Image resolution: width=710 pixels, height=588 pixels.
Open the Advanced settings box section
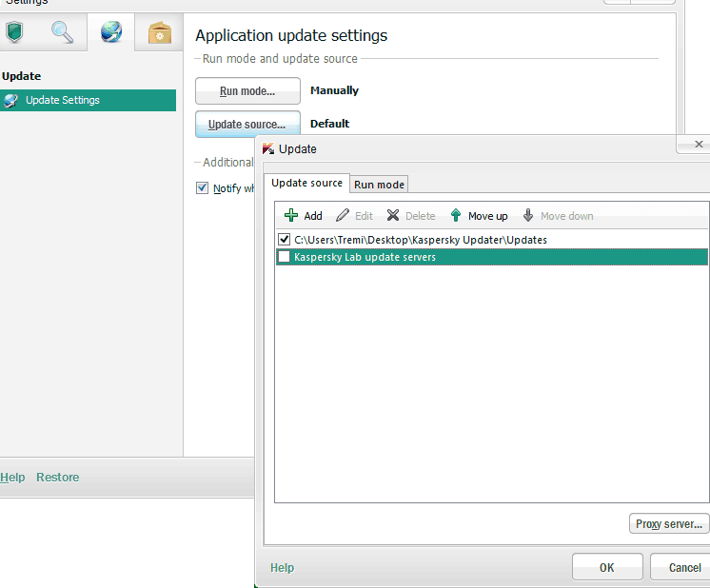(159, 32)
